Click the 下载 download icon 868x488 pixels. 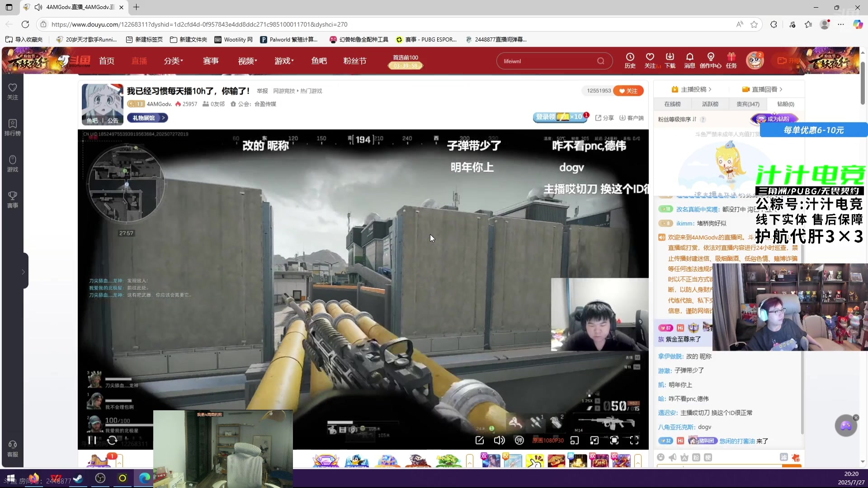(670, 61)
